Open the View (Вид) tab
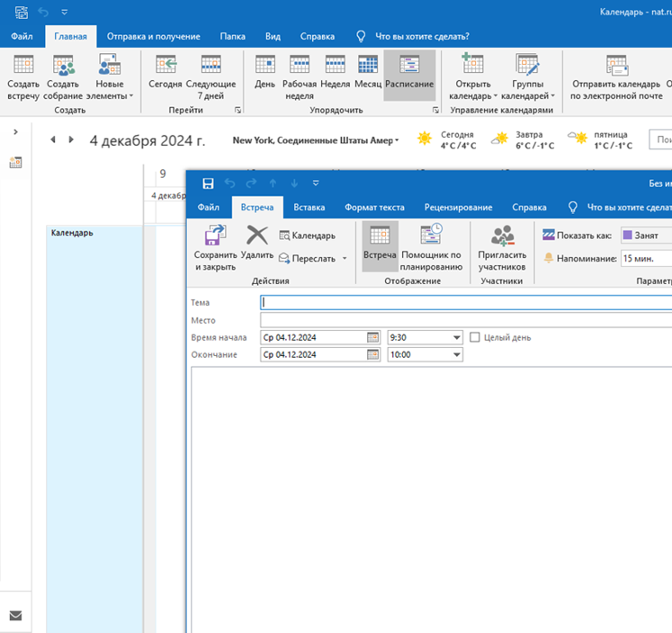 click(273, 36)
